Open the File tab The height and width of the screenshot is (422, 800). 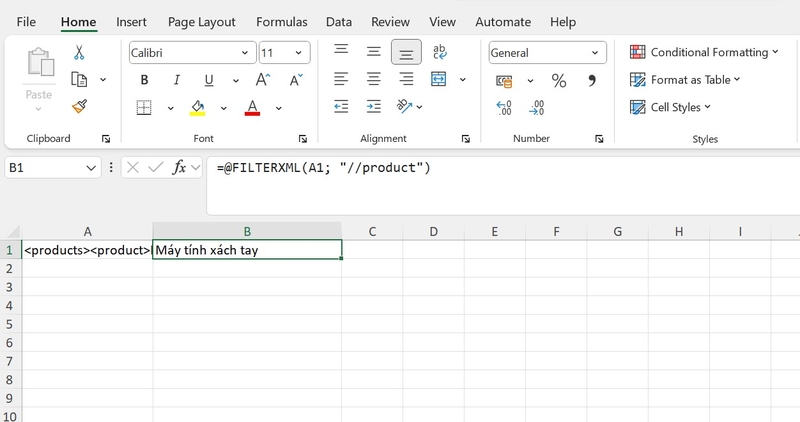26,22
